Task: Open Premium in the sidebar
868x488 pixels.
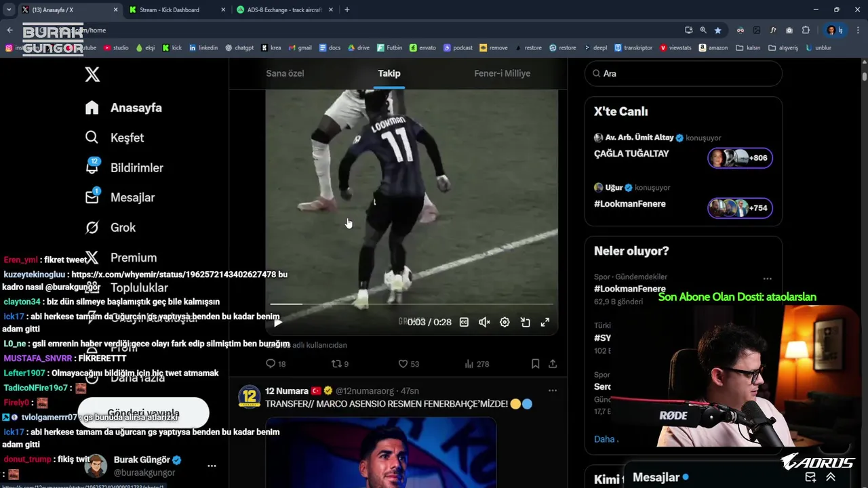Action: click(x=121, y=258)
